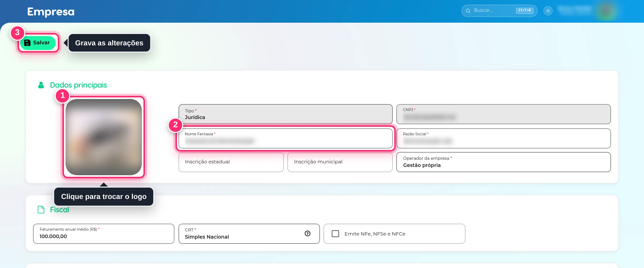The height and width of the screenshot is (268, 644).
Task: Click the CRT help question-mark icon
Action: pos(308,233)
